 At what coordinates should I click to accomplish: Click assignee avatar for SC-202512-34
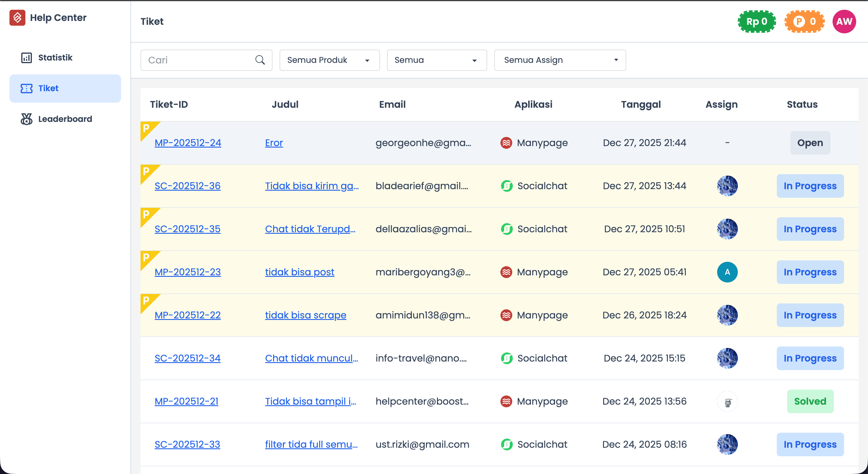727,358
